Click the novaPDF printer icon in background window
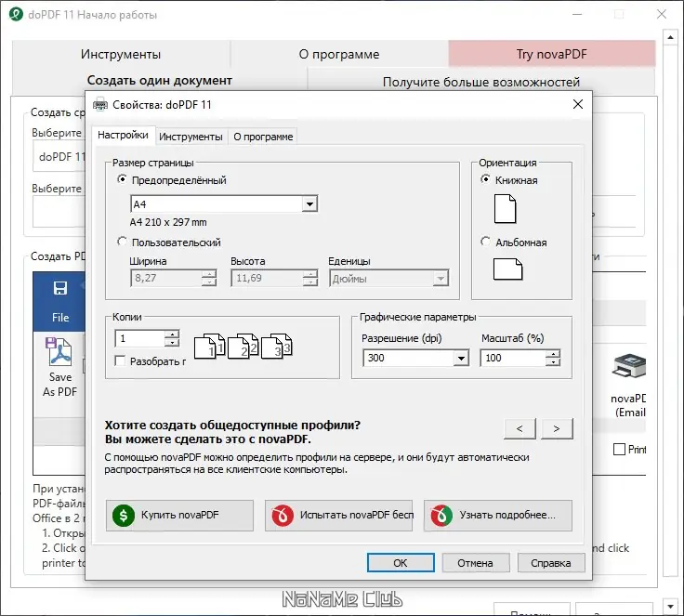Viewport: 684px width, 616px height. (628, 366)
